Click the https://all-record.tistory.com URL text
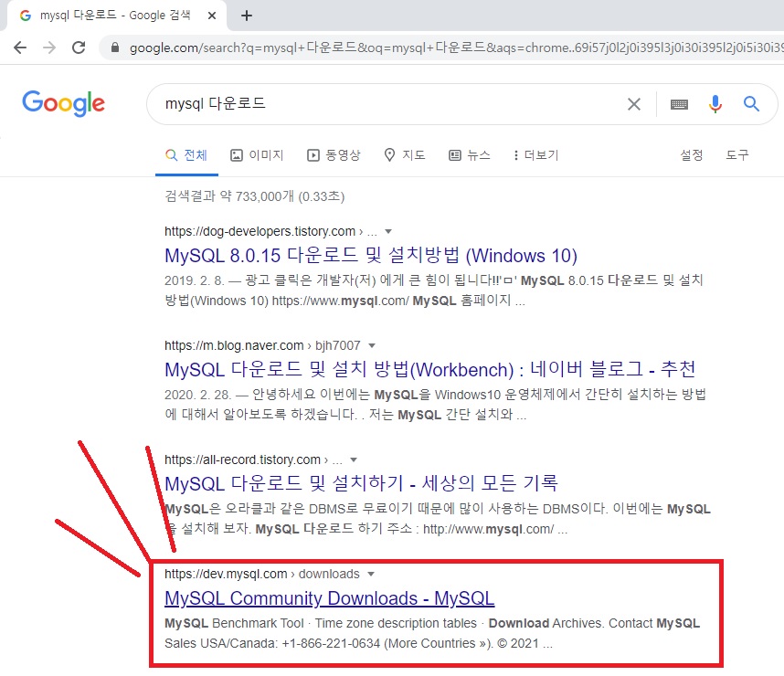784x676 pixels. (x=242, y=459)
